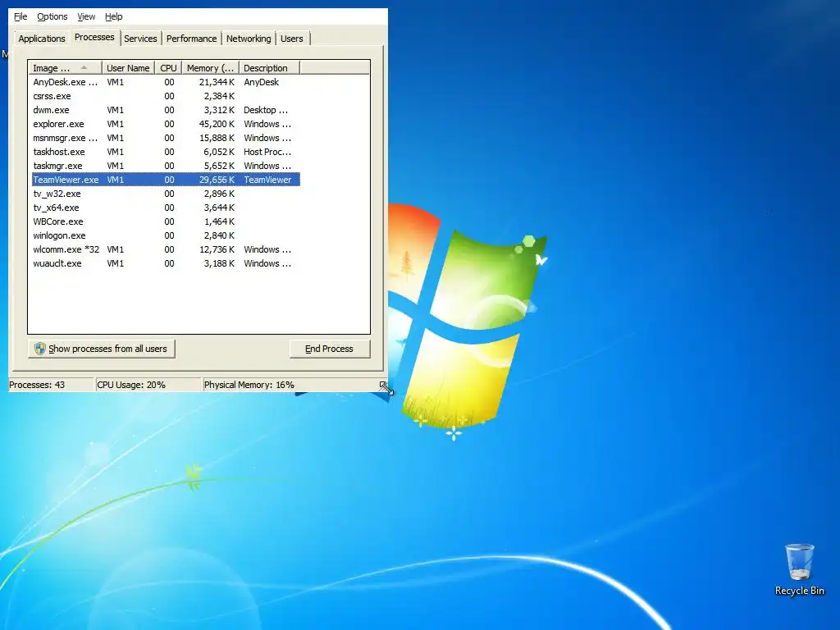Select the tv_x64.exe process
840x630 pixels.
click(x=166, y=208)
